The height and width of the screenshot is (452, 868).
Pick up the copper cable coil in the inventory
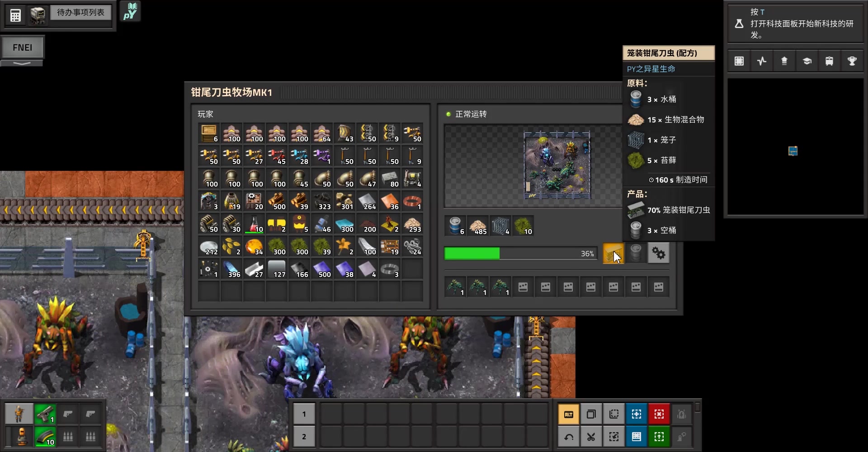click(412, 201)
